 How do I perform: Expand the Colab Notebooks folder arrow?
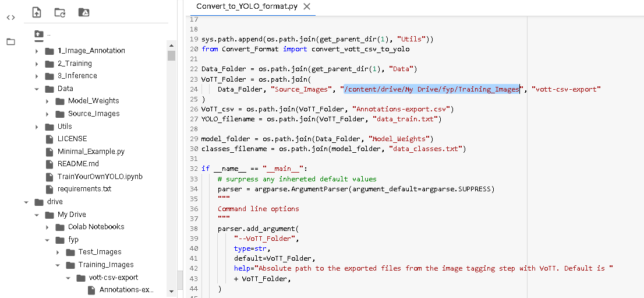47,227
